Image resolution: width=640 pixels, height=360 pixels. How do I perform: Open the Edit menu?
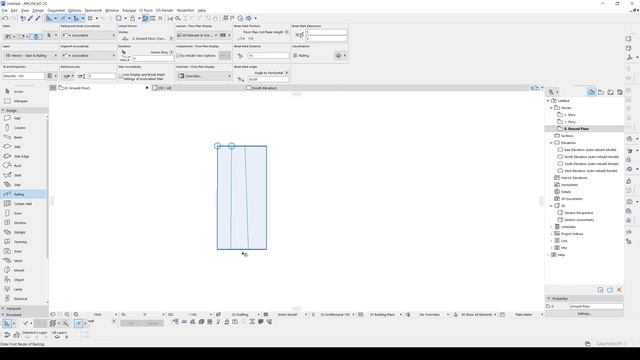click(x=14, y=10)
